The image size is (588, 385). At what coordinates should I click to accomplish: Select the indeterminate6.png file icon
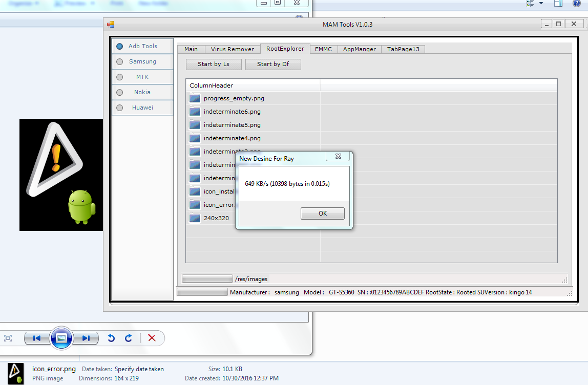click(195, 111)
